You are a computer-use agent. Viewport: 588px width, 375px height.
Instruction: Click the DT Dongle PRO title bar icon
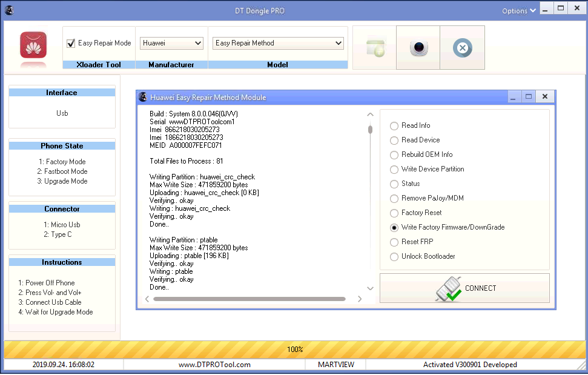pos(9,10)
